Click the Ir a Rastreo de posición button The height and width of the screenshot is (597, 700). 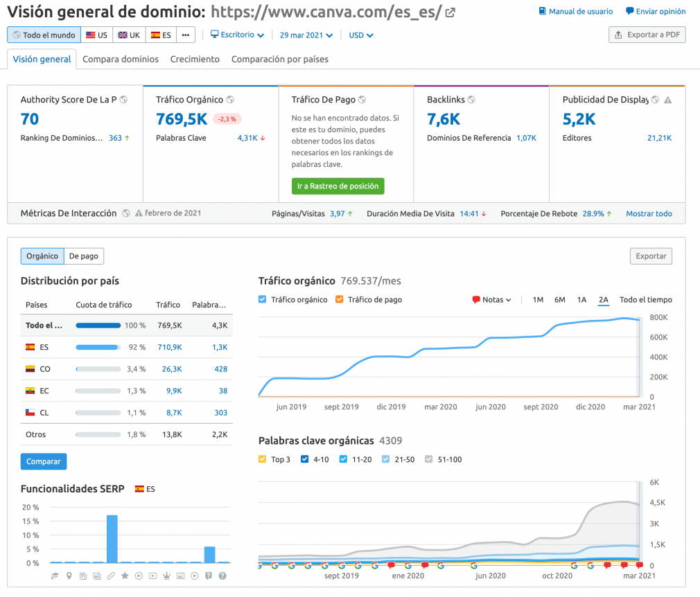click(x=338, y=186)
